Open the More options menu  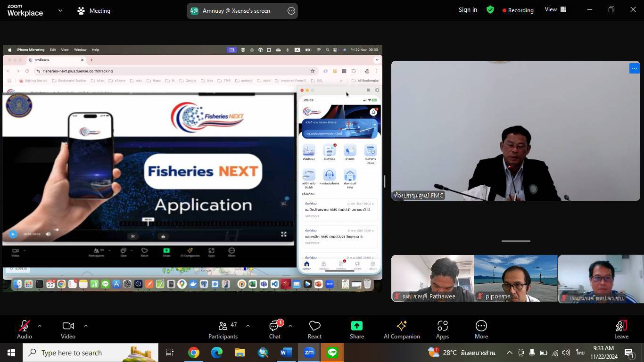[x=481, y=329]
